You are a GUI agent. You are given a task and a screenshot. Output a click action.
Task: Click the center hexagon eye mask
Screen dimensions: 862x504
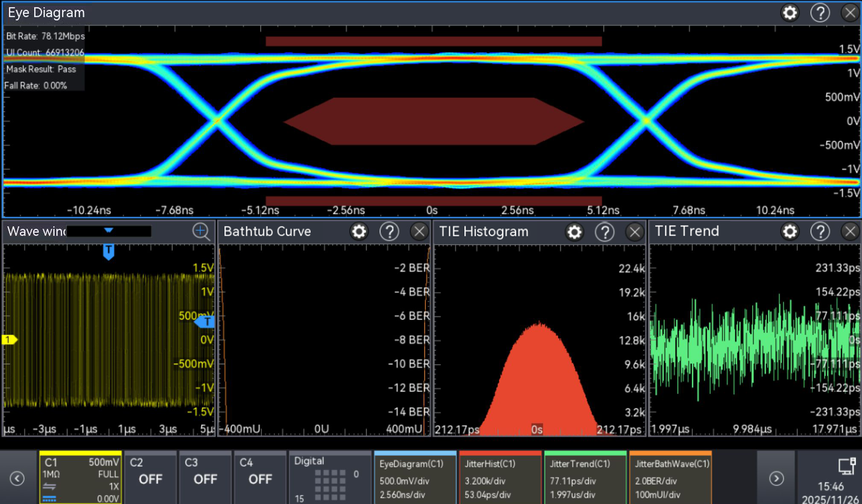(x=433, y=121)
